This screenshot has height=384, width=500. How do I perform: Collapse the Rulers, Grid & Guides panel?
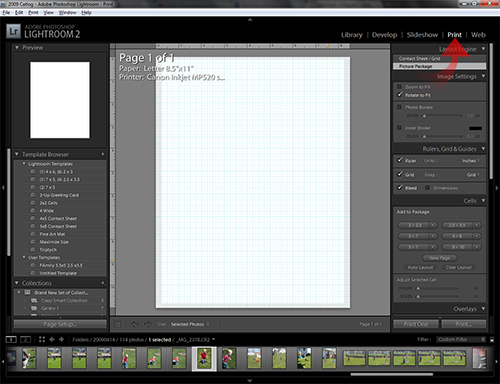point(483,148)
